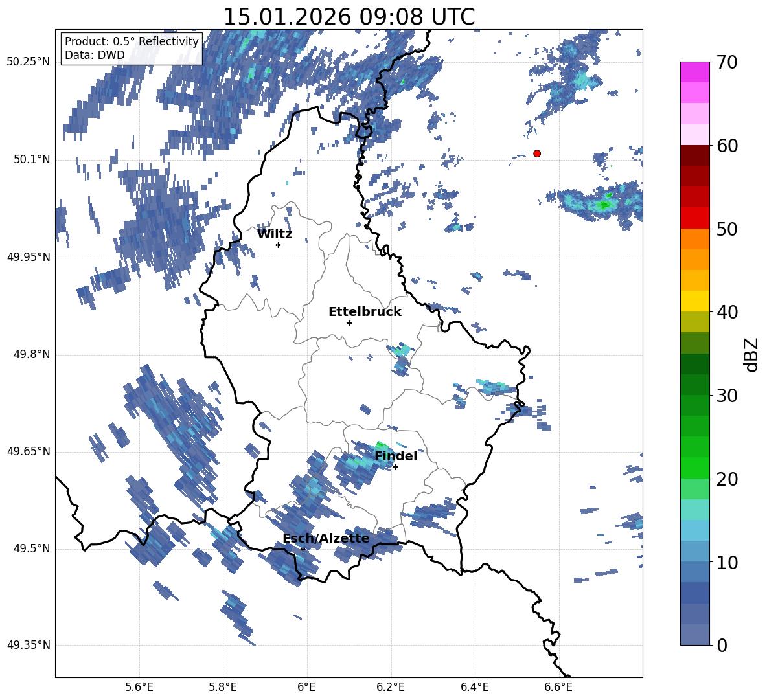Click the Esch/Alzette city label
Image resolution: width=767 pixels, height=700 pixels.
tap(326, 538)
